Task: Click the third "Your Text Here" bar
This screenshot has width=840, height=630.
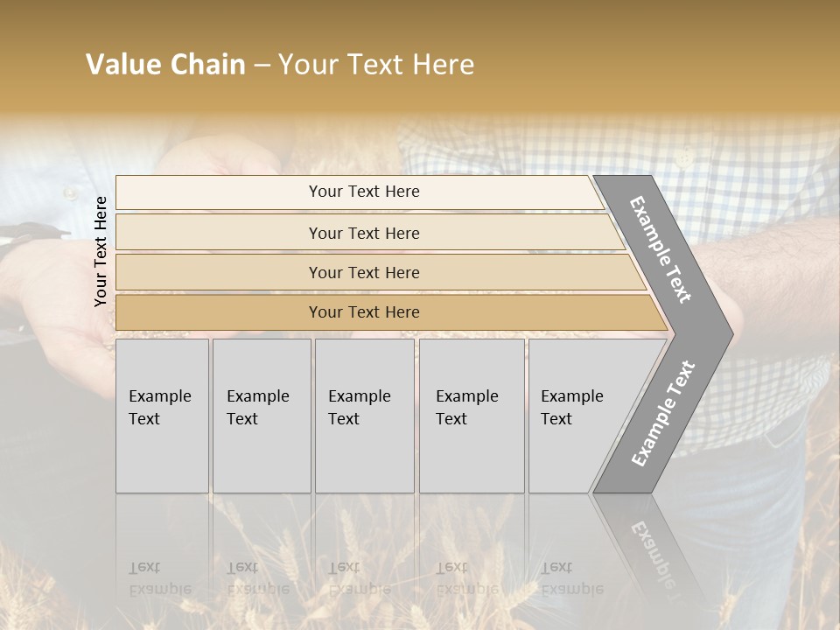Action: (x=364, y=272)
